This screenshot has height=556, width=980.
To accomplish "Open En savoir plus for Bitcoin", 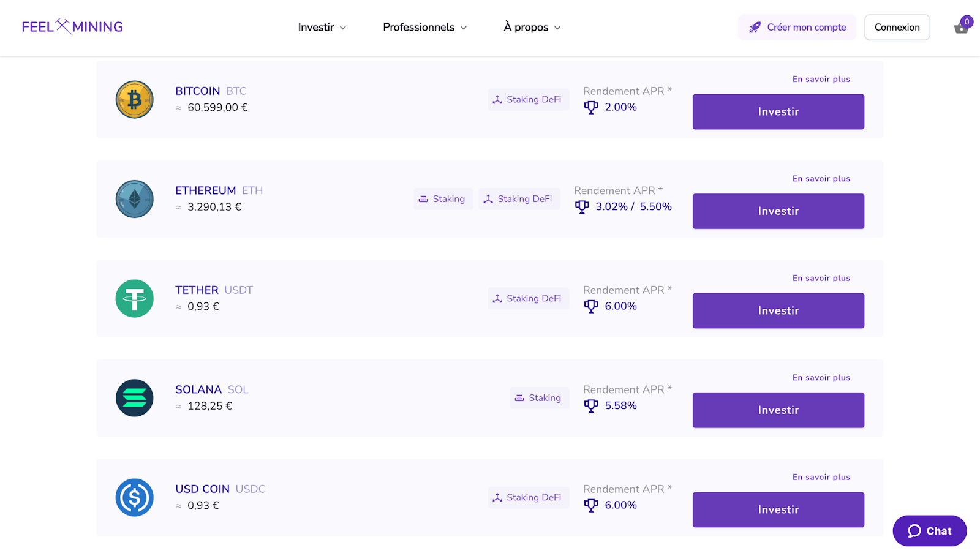I will point(821,79).
